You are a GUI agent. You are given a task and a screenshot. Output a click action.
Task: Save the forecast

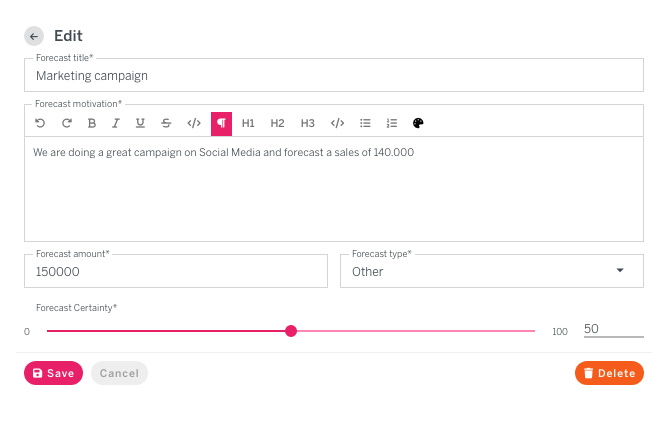pos(53,373)
